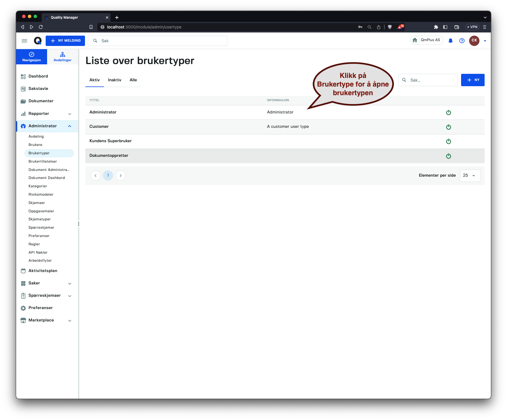The image size is (507, 420).
Task: Open the QmPlus AS department selector
Action: [x=427, y=40]
